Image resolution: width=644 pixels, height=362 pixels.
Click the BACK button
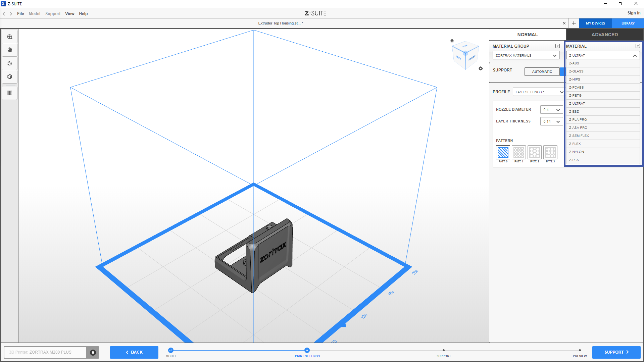(134, 352)
